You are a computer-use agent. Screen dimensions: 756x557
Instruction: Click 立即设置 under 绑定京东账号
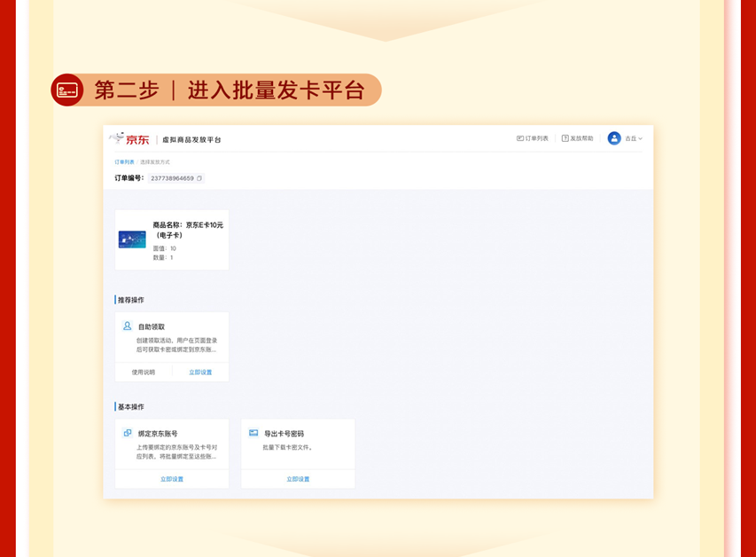point(172,479)
